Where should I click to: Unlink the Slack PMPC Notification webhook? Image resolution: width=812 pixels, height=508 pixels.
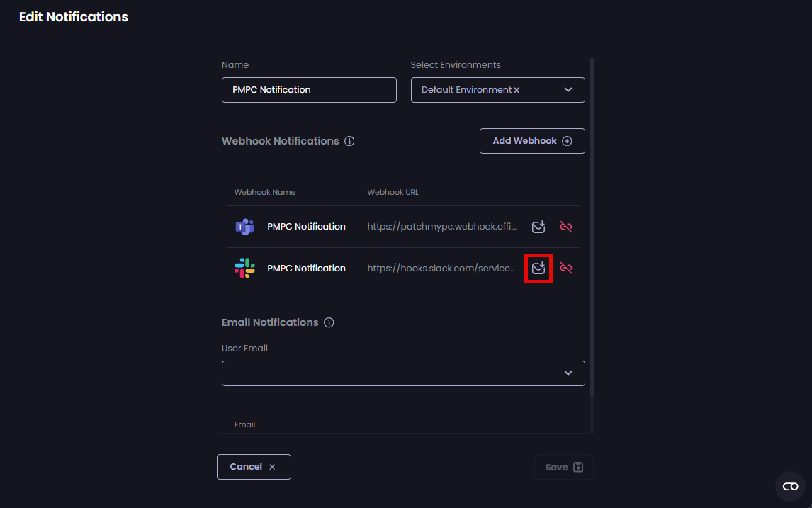[x=566, y=268]
